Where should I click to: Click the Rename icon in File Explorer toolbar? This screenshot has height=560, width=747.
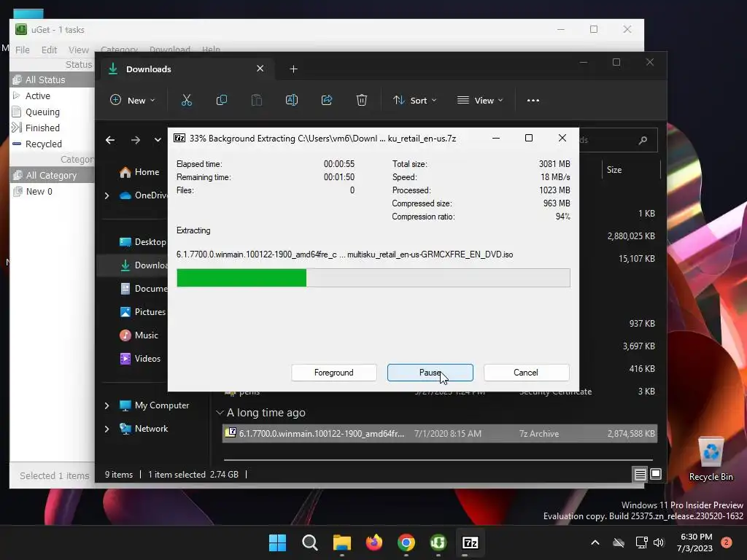pos(292,100)
